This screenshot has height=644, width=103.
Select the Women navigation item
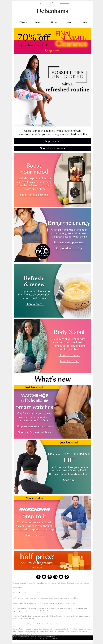pos(23,22)
